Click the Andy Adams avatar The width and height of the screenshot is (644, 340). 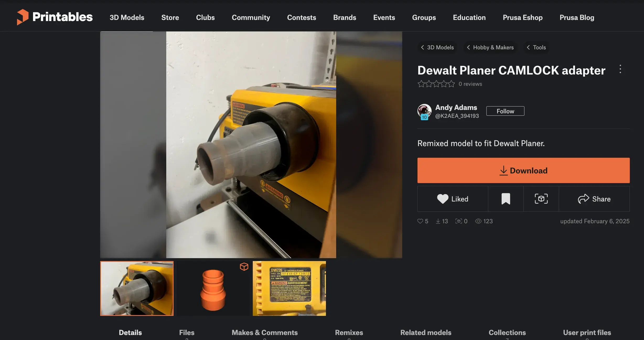(x=424, y=111)
